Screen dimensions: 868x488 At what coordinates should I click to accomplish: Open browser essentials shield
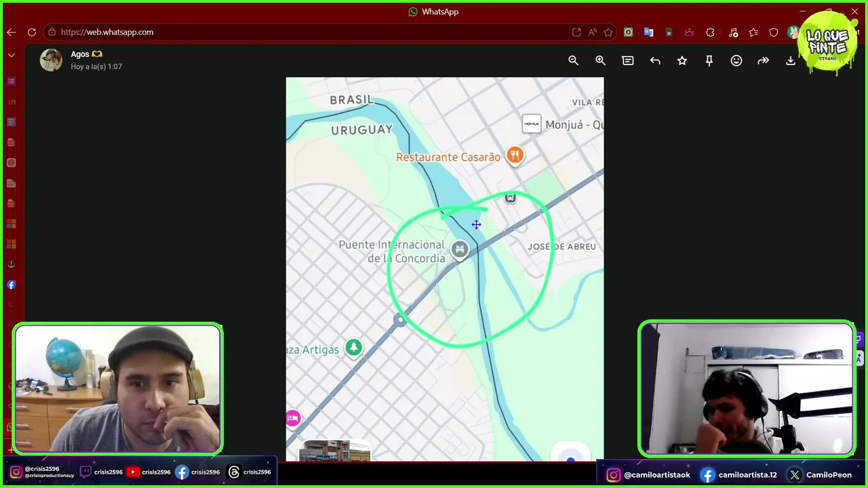coord(774,32)
